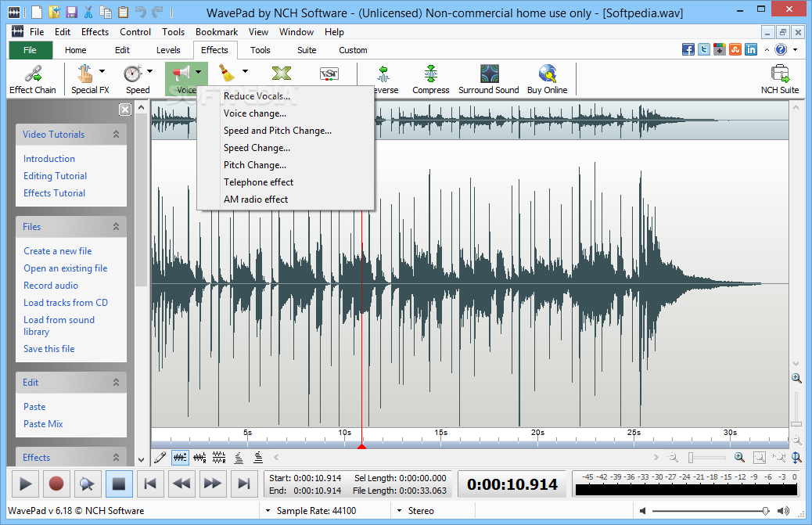Click the Paste clipboard icon

pos(124,12)
